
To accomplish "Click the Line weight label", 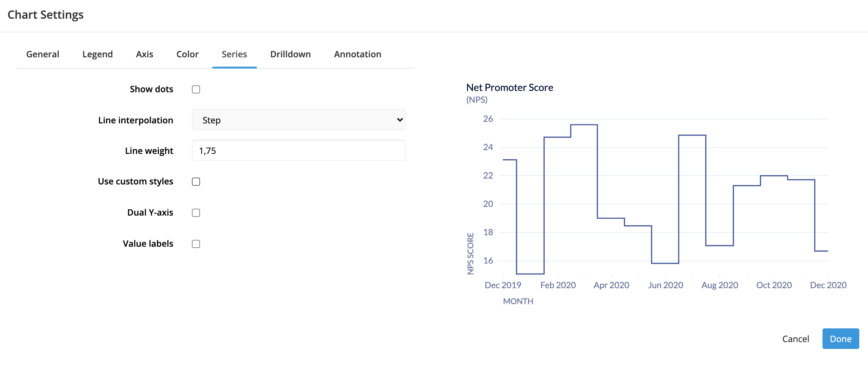I will (x=149, y=151).
